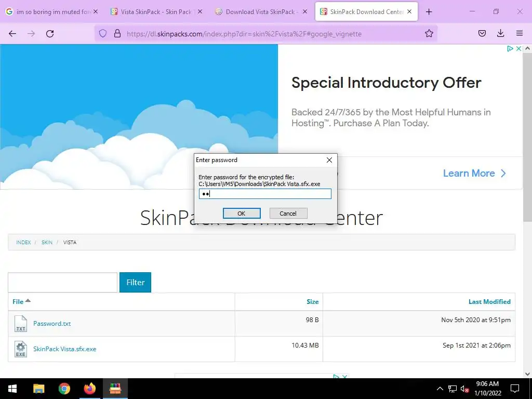
Task: Go to the INDEX breadcrumb link
Action: (x=23, y=242)
